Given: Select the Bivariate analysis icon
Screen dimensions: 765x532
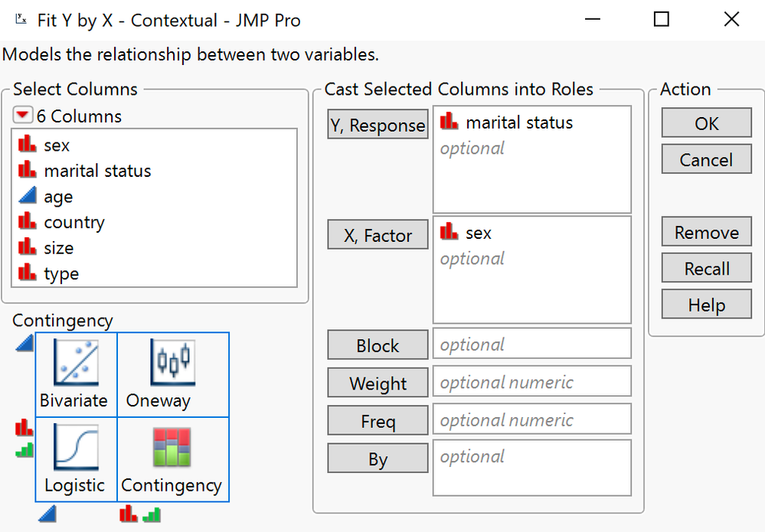Looking at the screenshot, I should [75, 374].
